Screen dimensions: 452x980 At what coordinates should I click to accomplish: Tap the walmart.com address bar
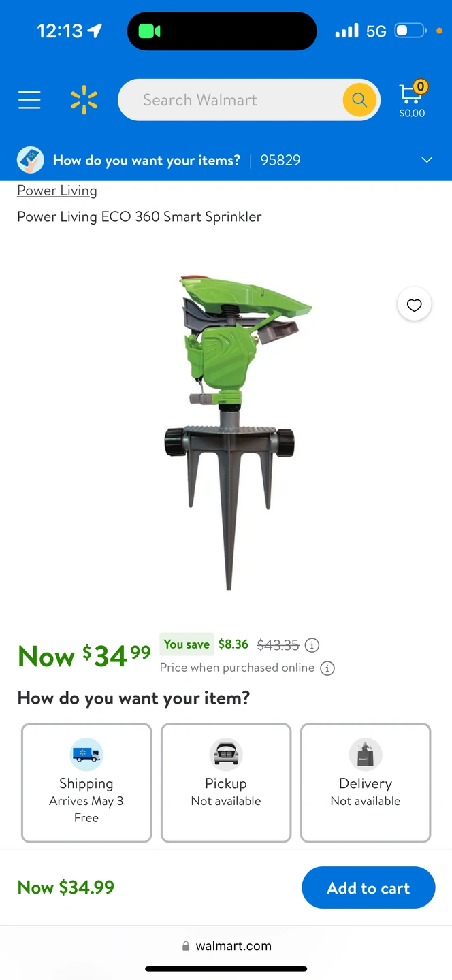(x=226, y=946)
